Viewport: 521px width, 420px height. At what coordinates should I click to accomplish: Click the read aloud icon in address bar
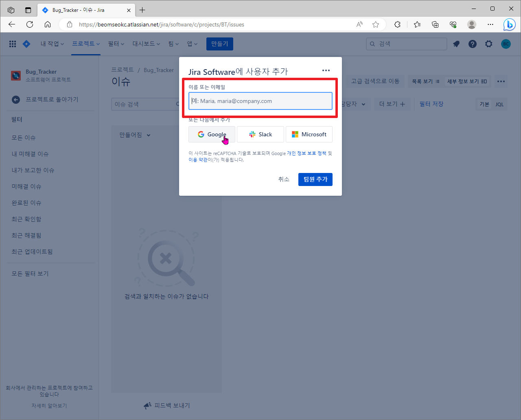(359, 24)
